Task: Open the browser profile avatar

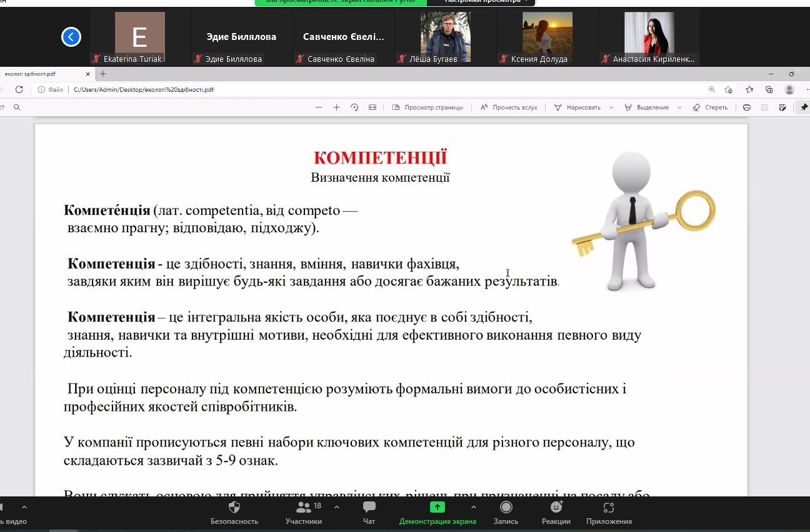Action: [789, 89]
